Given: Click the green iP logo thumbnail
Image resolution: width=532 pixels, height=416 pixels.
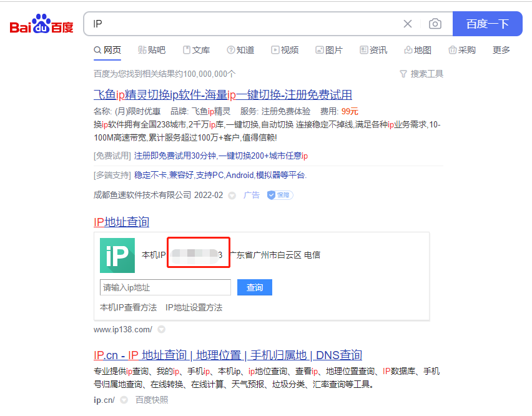Looking at the screenshot, I should click(x=117, y=255).
